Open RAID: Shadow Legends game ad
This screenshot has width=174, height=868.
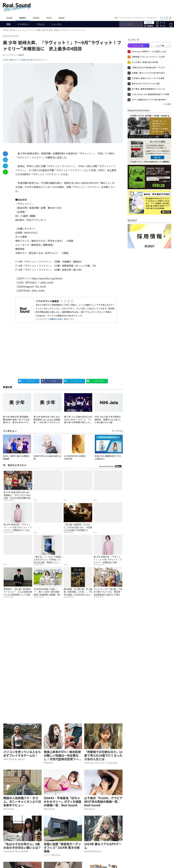tap(22, 742)
